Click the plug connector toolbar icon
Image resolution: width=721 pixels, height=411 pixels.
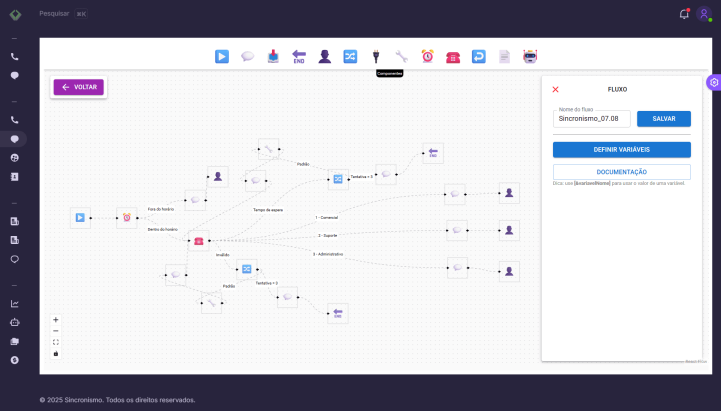376,56
